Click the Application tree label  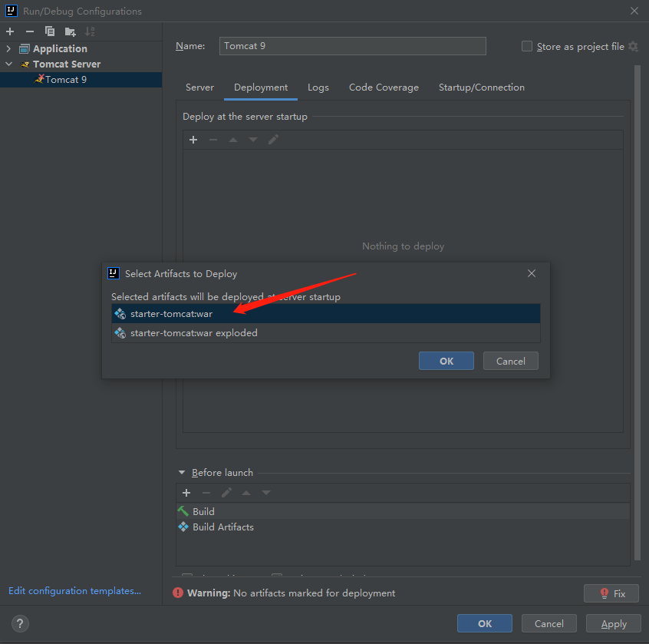pos(60,49)
